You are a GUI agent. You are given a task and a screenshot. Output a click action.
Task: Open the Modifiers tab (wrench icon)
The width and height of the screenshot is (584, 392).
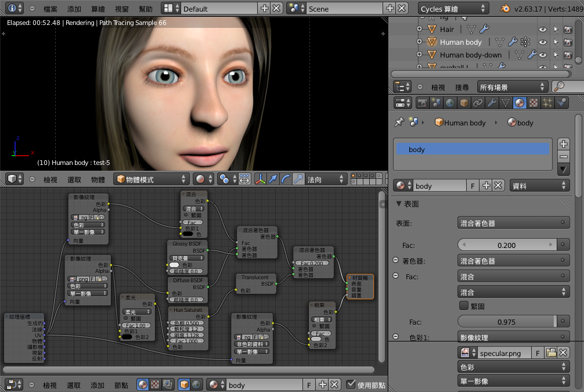492,102
